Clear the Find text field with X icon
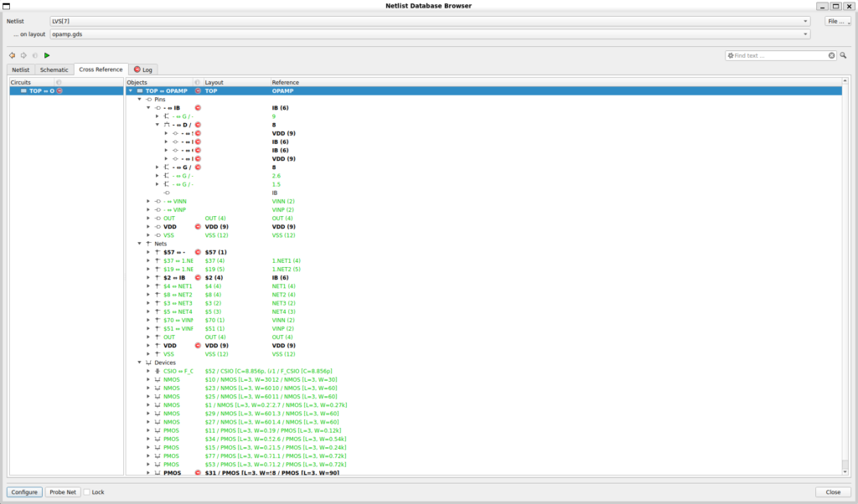The image size is (858, 504). (831, 55)
